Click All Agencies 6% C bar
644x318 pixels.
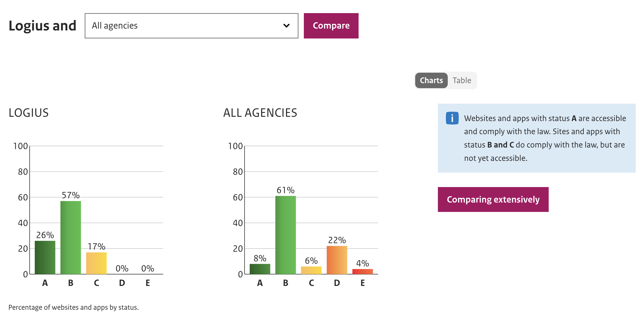tap(311, 270)
